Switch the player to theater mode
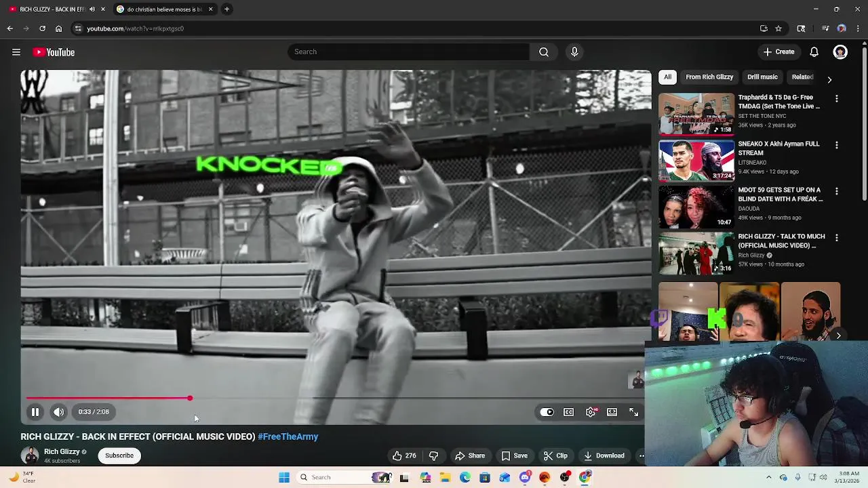Viewport: 868px width, 488px height. 612,412
